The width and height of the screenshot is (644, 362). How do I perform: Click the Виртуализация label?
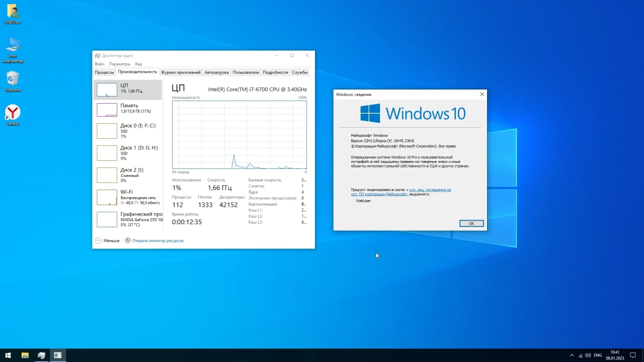tap(263, 204)
